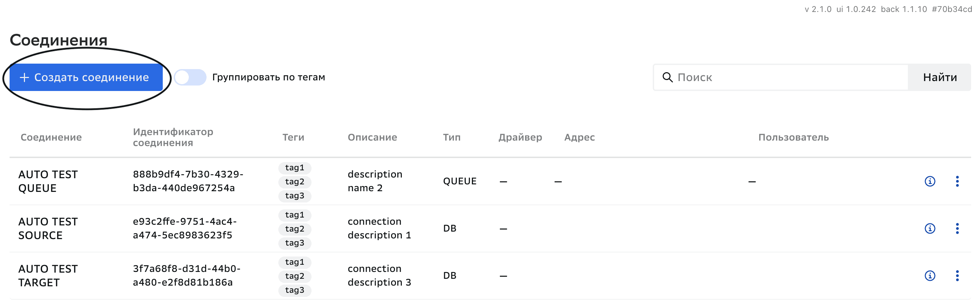Select tag3 chip in AUTO TEST TARGET row

pyautogui.click(x=294, y=290)
